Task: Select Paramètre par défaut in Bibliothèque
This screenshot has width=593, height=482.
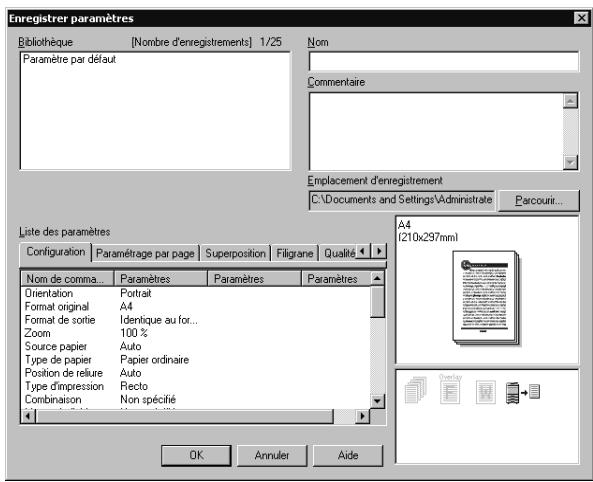Action: 69,59
